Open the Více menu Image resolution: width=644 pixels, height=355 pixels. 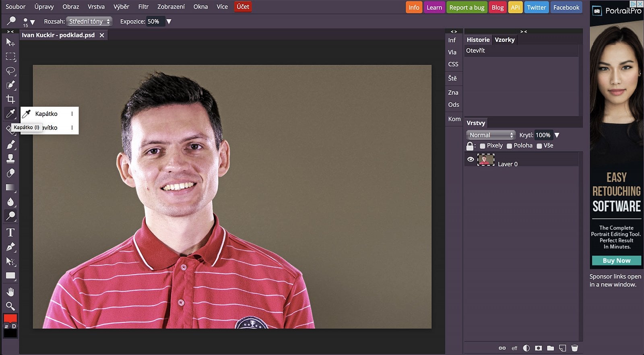click(x=222, y=6)
